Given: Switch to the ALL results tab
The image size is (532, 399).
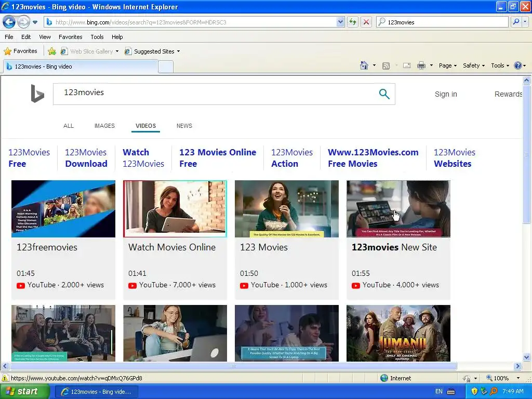Looking at the screenshot, I should pyautogui.click(x=69, y=126).
